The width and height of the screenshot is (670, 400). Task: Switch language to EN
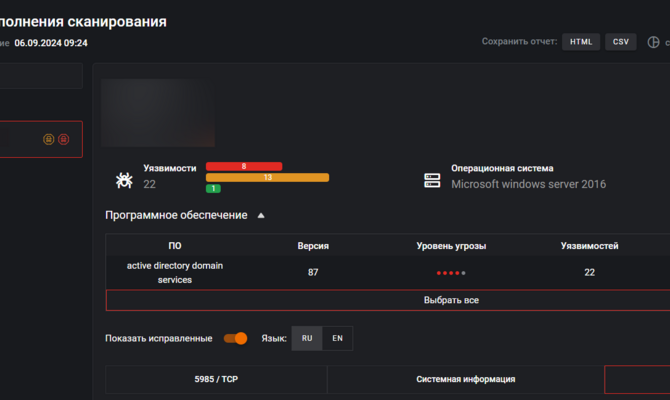(x=337, y=338)
